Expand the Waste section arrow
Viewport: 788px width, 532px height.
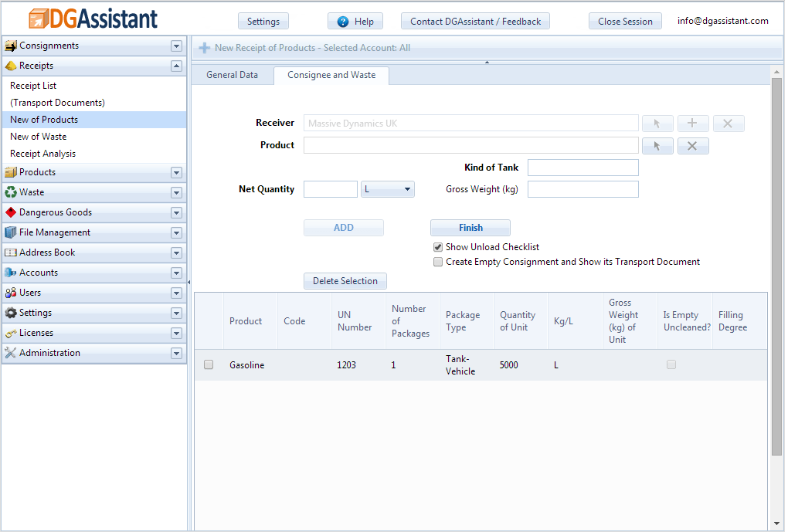click(176, 193)
